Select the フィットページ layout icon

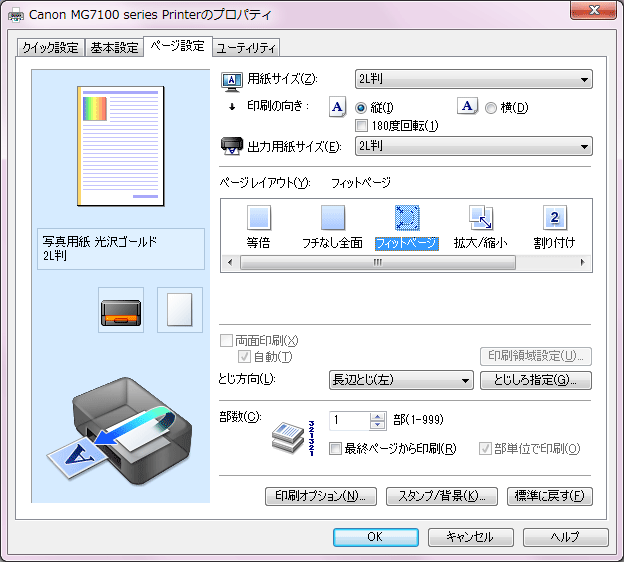[407, 218]
